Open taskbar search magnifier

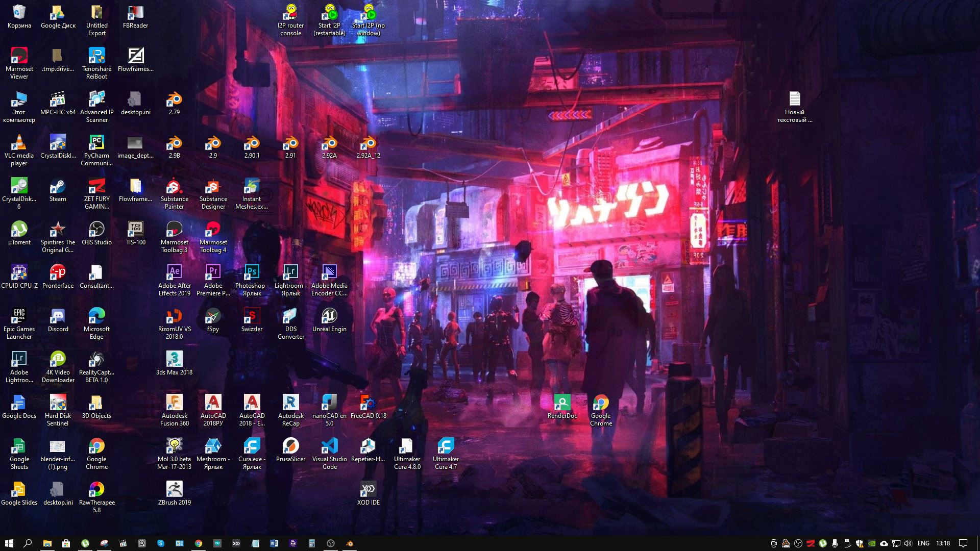tap(28, 543)
